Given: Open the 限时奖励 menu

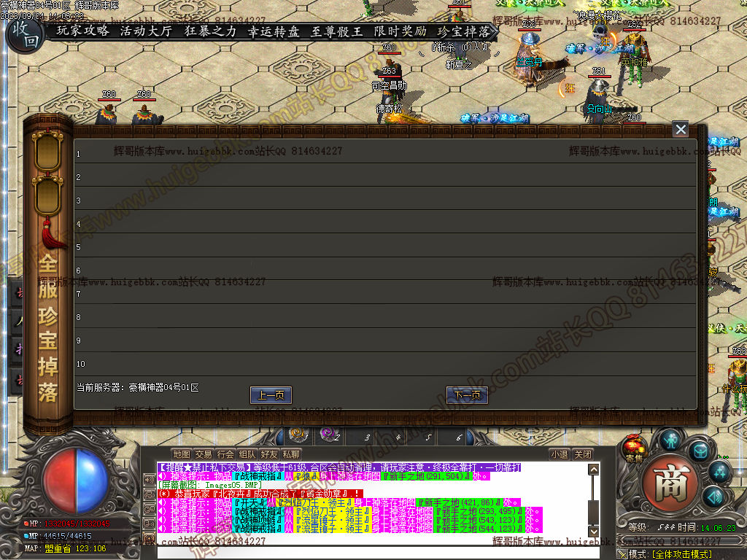Looking at the screenshot, I should point(400,31).
